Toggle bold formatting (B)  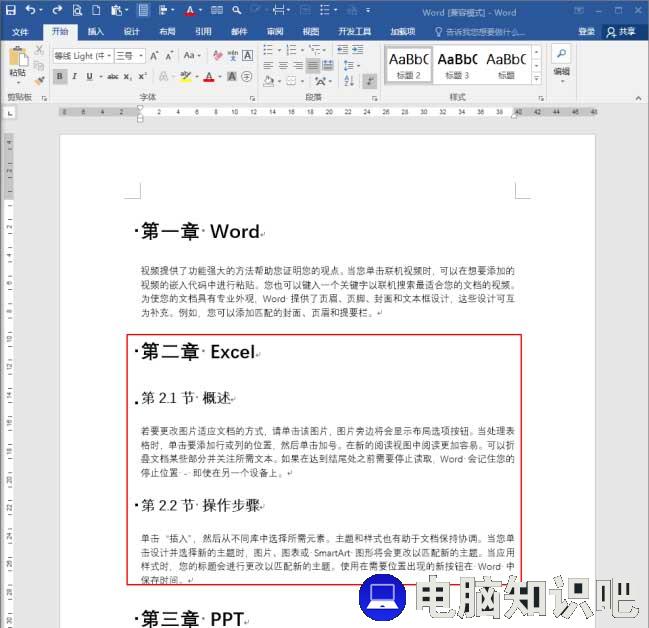[60, 77]
